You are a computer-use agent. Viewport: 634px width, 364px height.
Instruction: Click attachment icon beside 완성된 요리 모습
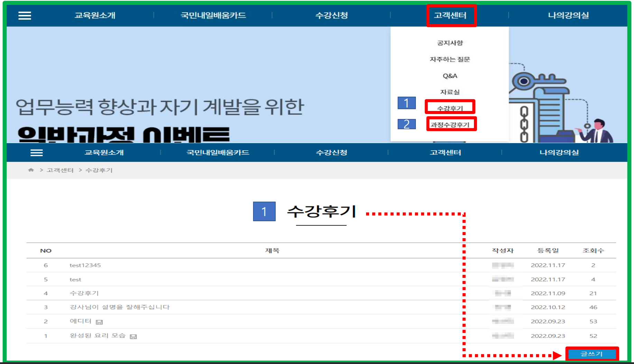133,337
